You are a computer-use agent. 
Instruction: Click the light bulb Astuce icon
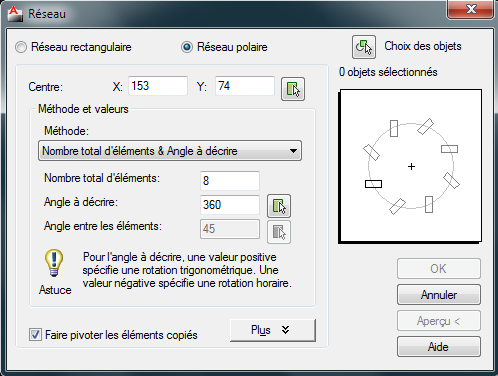tap(54, 263)
